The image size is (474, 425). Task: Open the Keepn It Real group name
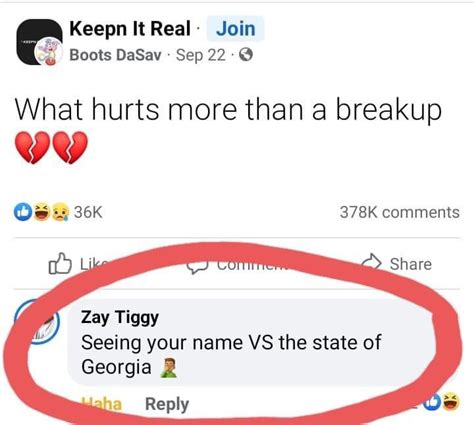[130, 29]
